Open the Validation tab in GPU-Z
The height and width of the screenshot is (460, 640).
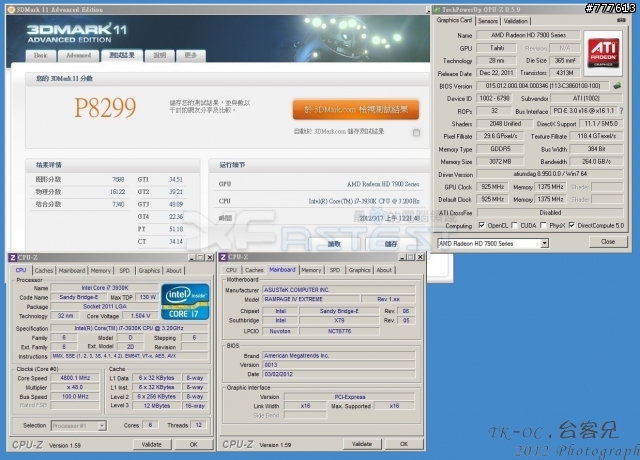click(x=516, y=21)
